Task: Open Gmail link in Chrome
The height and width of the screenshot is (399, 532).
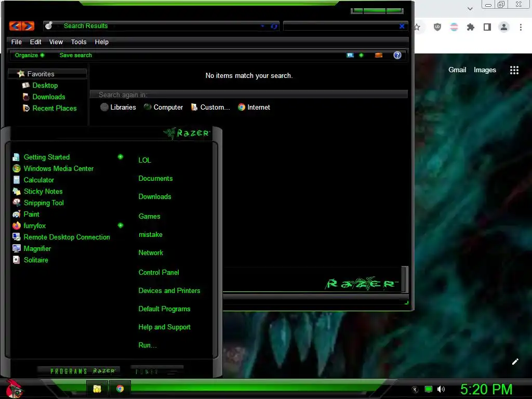Action: click(457, 70)
